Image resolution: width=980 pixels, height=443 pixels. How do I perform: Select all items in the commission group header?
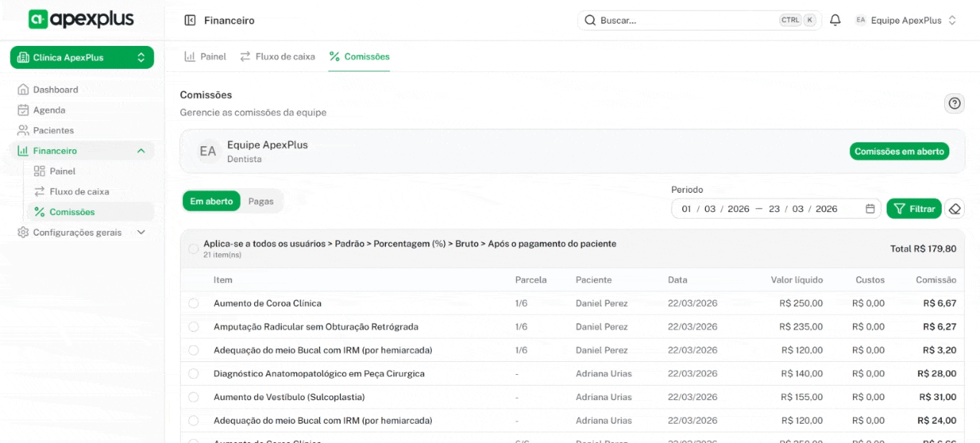193,249
